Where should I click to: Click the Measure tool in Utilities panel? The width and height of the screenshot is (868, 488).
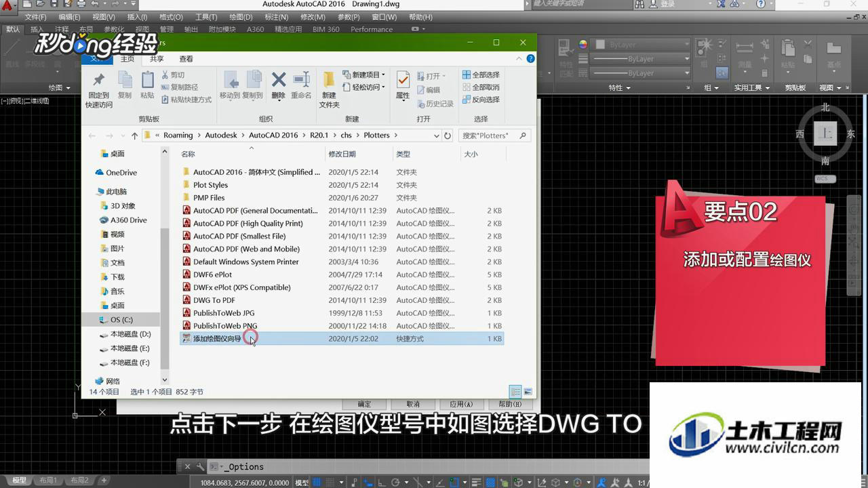(745, 54)
